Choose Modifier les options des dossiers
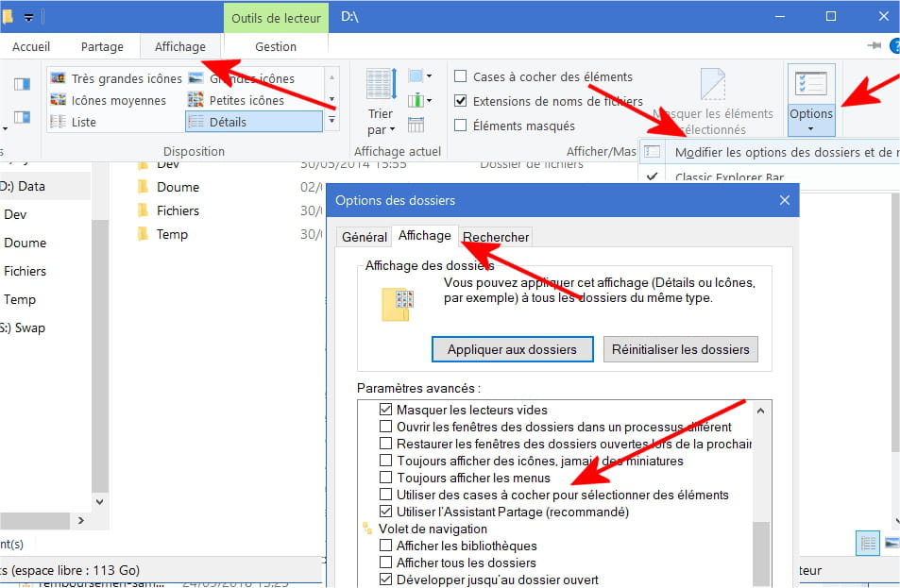This screenshot has width=900, height=588. pos(770,152)
